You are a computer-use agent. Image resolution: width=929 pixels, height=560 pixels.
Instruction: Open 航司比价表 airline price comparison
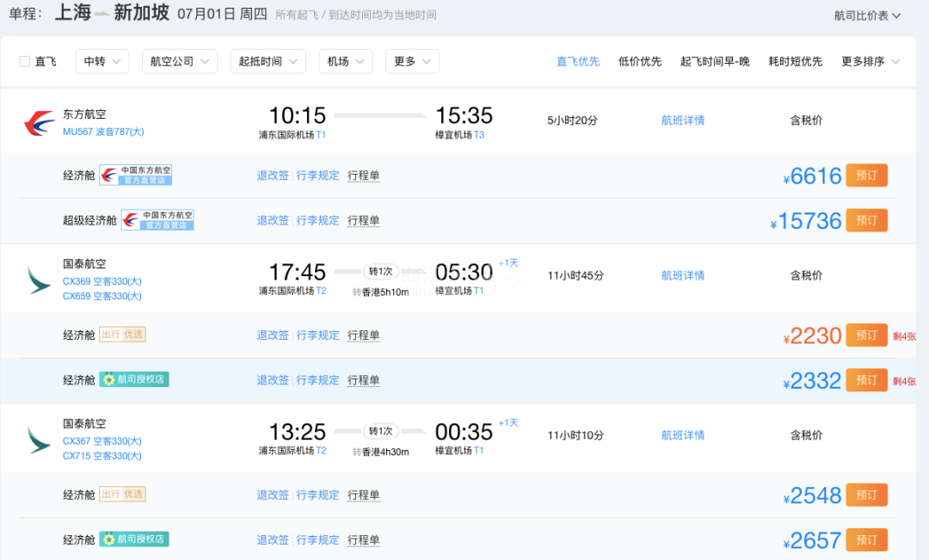867,15
